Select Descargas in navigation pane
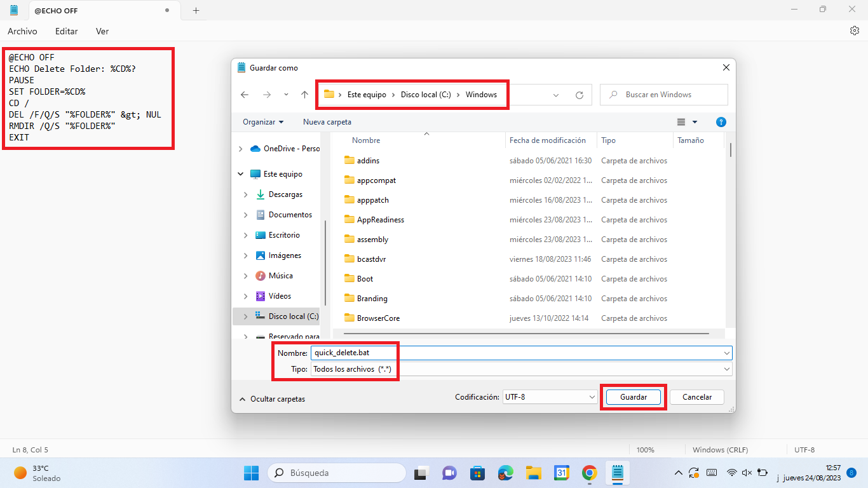This screenshot has height=488, width=868. [285, 194]
